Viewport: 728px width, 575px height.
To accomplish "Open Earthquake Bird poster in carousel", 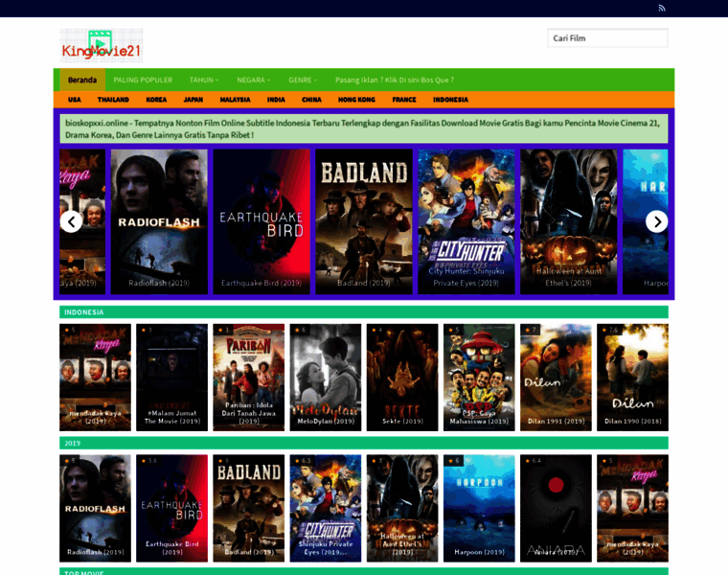I will [x=262, y=221].
